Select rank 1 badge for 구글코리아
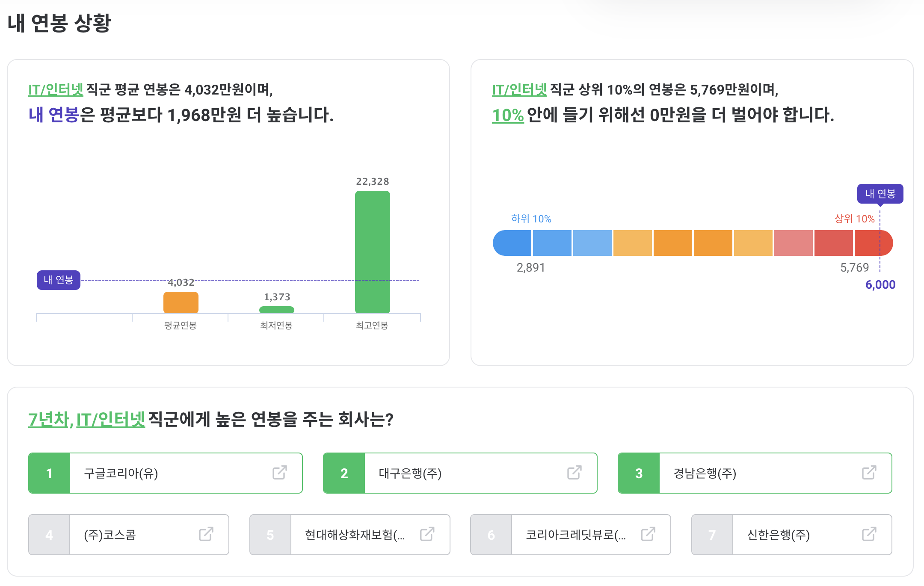Viewport: 924px width, 586px height. 49,473
